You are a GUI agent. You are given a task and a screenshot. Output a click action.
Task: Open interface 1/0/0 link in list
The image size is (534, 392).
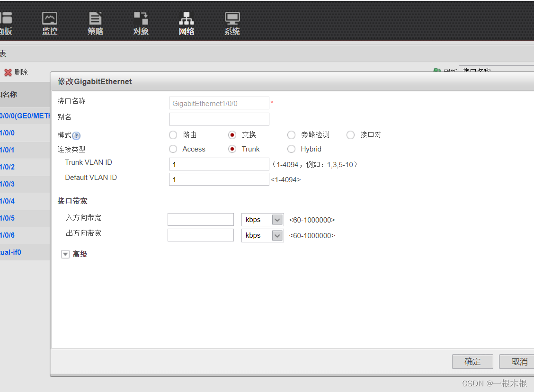pyautogui.click(x=7, y=133)
